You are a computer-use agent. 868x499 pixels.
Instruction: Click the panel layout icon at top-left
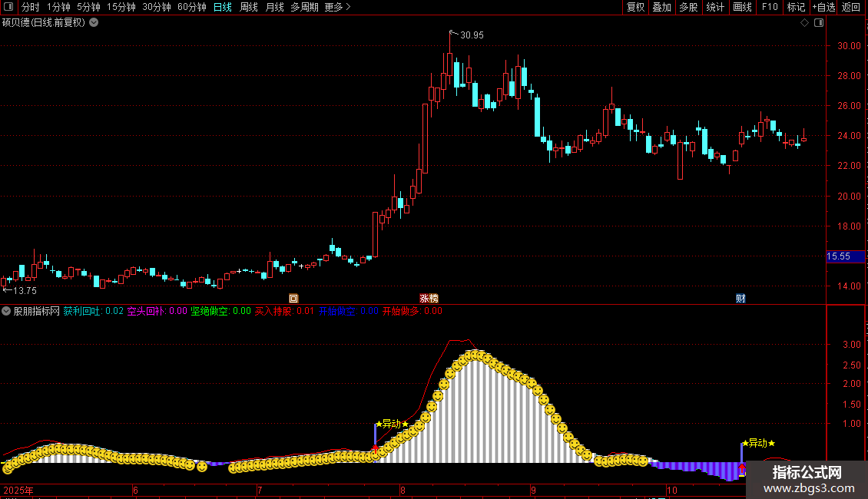[8, 7]
